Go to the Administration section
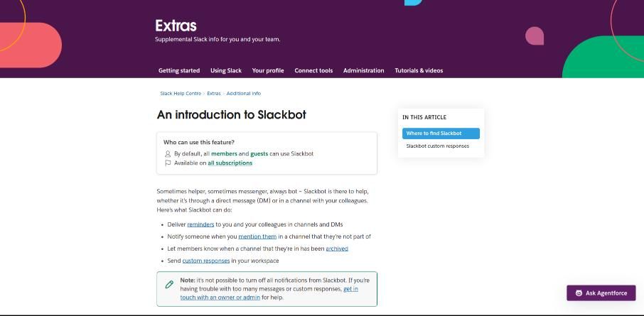Image resolution: width=644 pixels, height=316 pixels. coord(363,70)
